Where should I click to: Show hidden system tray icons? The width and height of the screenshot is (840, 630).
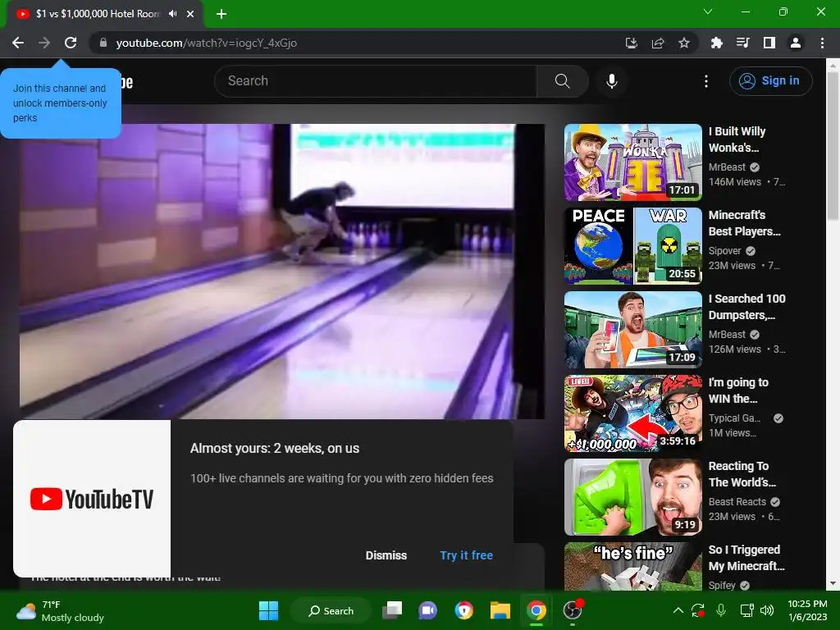click(x=678, y=610)
